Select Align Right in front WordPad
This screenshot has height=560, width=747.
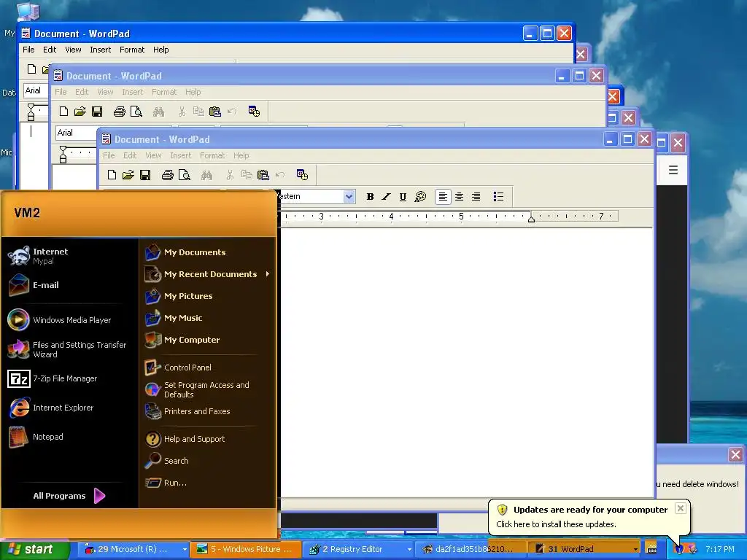(476, 197)
